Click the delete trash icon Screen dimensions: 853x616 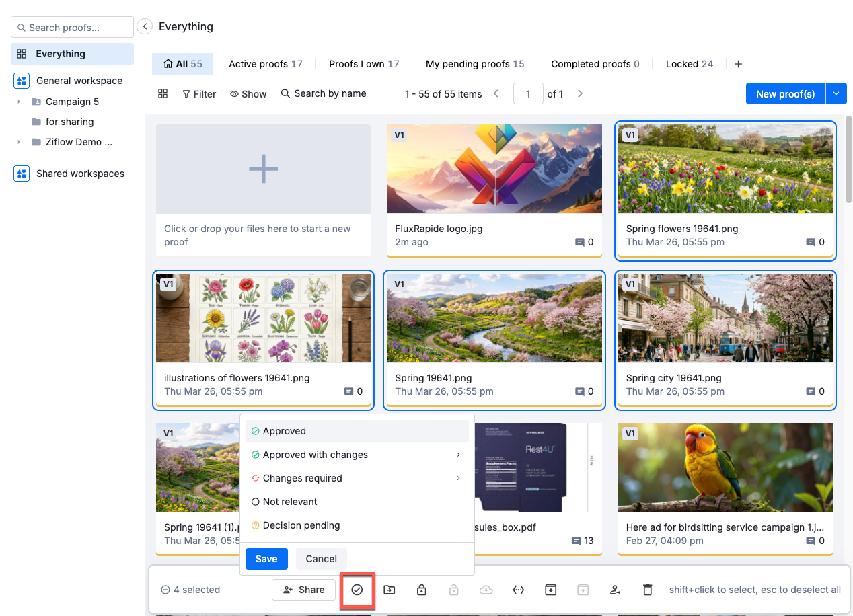pyautogui.click(x=648, y=590)
